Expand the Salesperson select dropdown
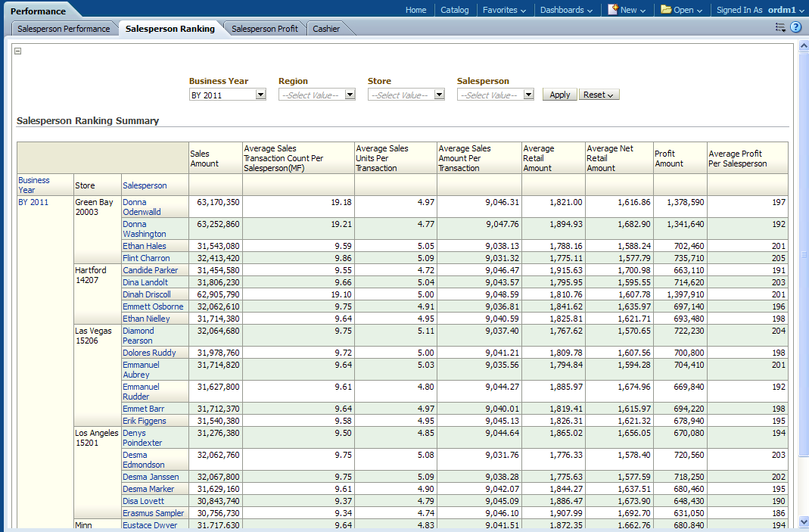Viewport: 809px width, 532px height. (528, 95)
